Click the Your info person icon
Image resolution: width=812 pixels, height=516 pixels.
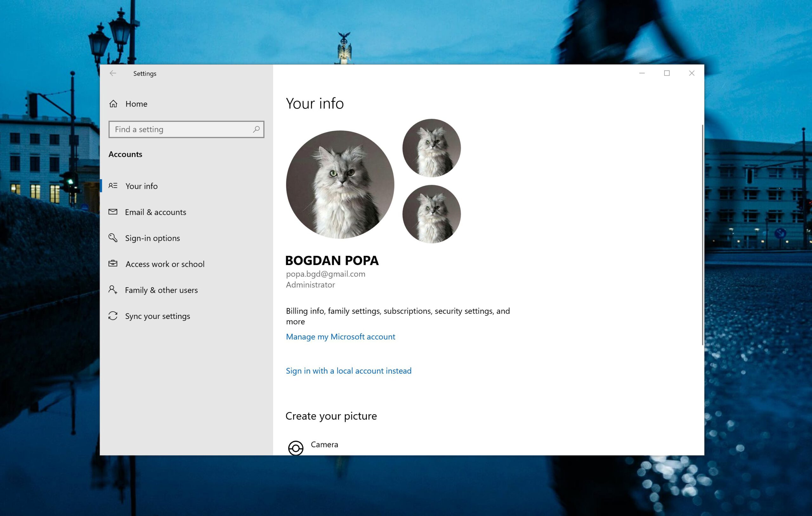(113, 186)
